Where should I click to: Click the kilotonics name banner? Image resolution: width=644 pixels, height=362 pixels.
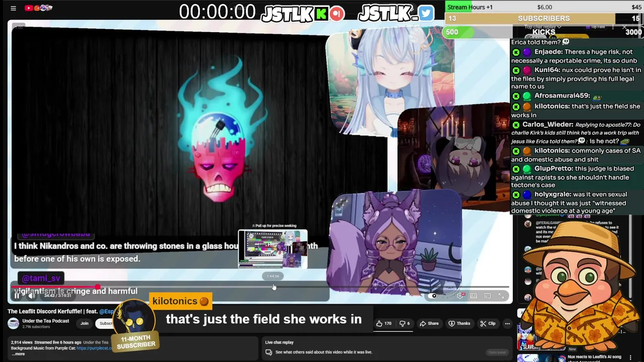click(x=180, y=301)
